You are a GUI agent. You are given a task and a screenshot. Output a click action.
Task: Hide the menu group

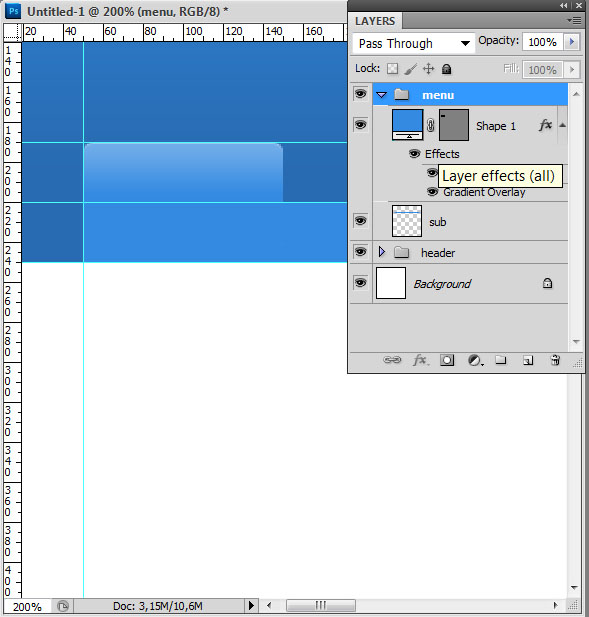tap(360, 94)
